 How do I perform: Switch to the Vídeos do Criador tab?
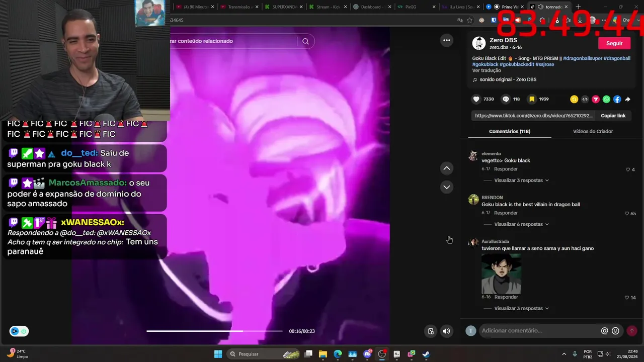point(593,131)
